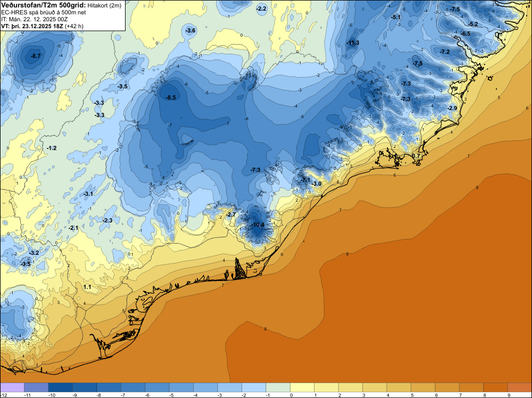Click the 'VT: þri. 23.12.2025 18Z' valid time
Image resolution: width=532 pixels, height=398 pixels.
32,26
